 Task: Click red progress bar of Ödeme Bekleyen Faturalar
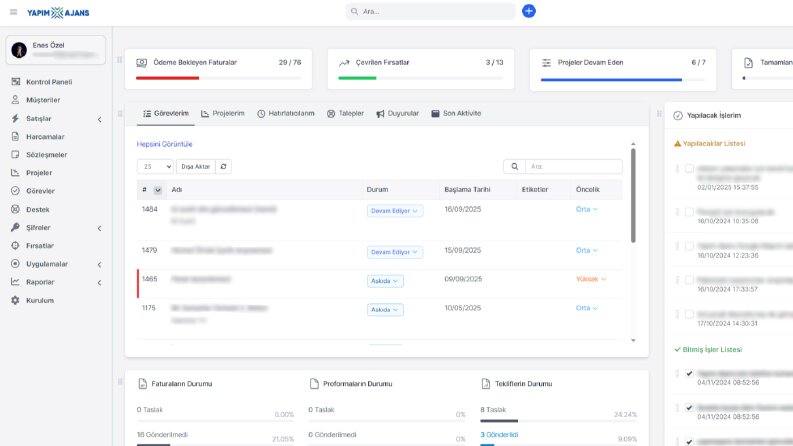coord(167,78)
